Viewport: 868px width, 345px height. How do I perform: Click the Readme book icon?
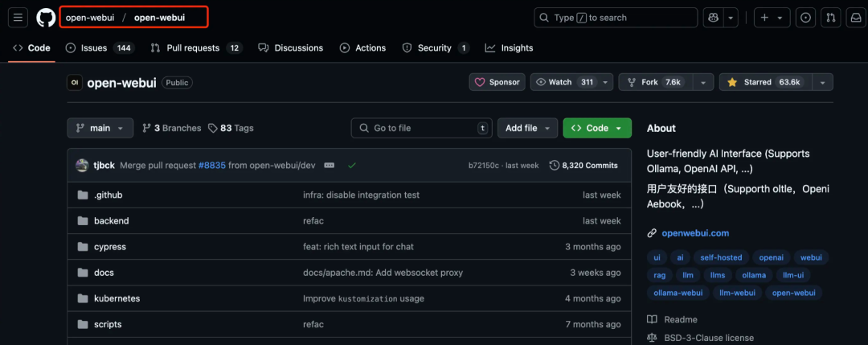(x=652, y=319)
